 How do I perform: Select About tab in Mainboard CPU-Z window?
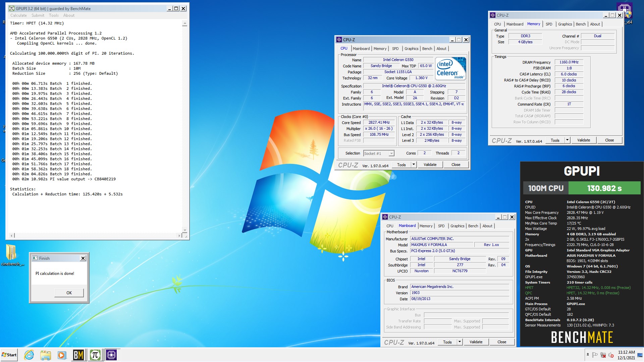click(x=487, y=226)
